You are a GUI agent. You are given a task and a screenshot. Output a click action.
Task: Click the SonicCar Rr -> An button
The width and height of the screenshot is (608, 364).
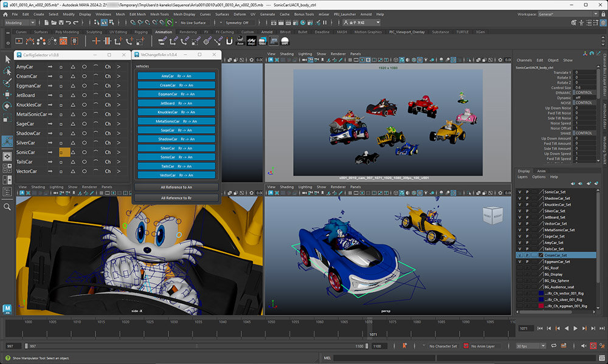click(x=176, y=157)
